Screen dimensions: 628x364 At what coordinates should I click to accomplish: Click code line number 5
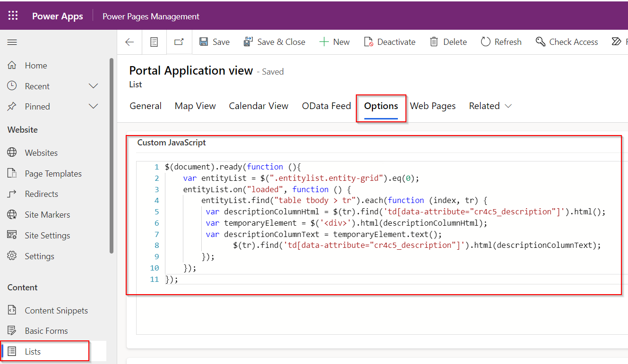click(157, 212)
